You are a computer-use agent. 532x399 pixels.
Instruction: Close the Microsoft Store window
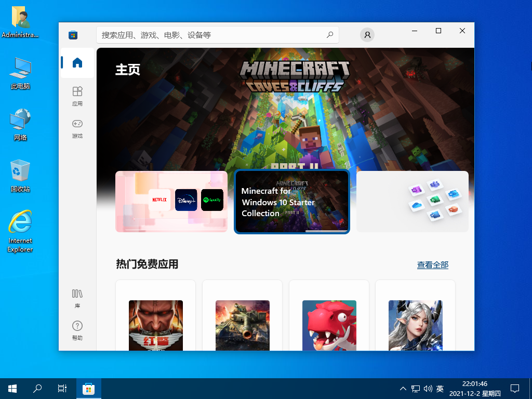pos(462,31)
